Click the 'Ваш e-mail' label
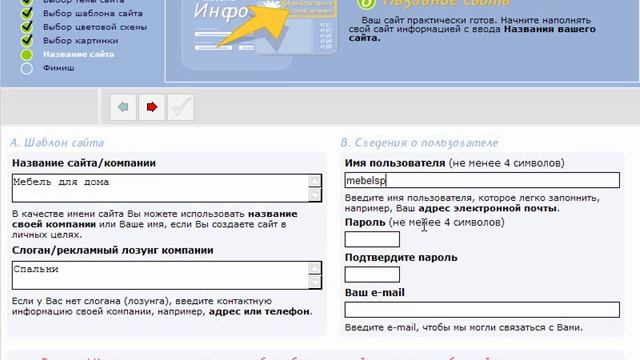640x360 pixels. [375, 293]
